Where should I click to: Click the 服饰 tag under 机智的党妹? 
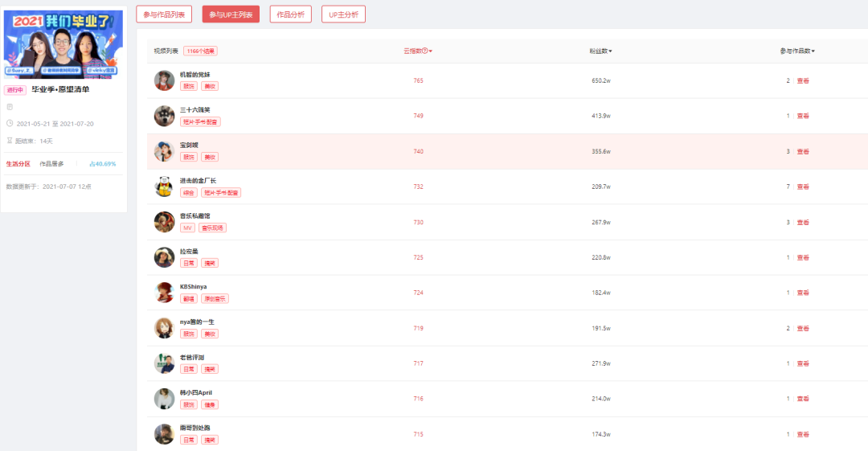pos(189,87)
